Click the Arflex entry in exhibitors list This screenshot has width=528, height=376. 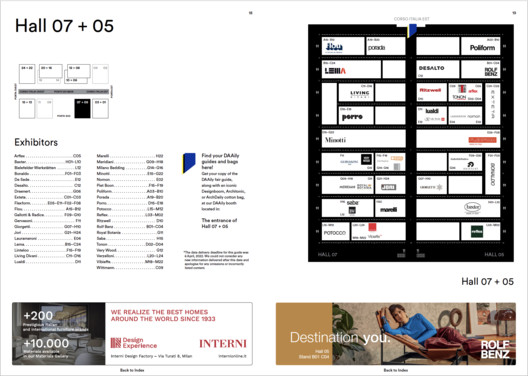(x=47, y=156)
